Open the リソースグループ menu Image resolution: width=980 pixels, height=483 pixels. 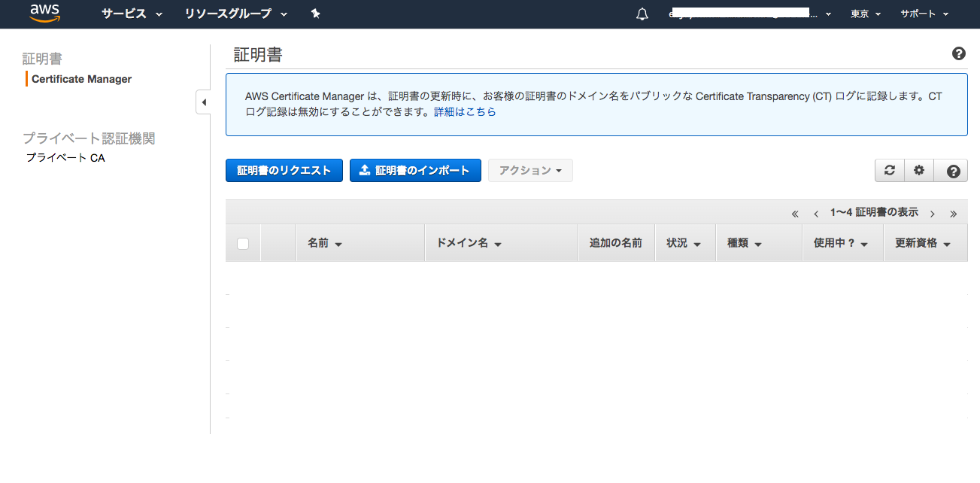[x=236, y=14]
